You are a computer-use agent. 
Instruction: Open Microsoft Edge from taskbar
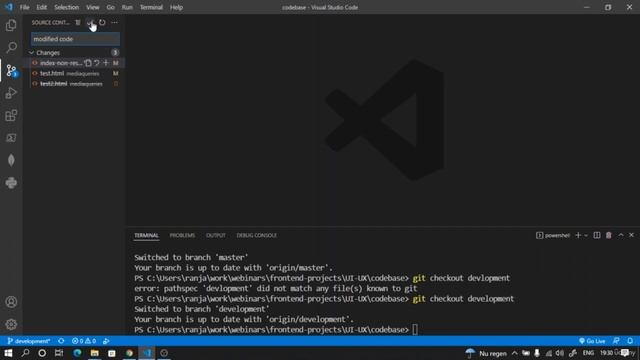point(77,353)
